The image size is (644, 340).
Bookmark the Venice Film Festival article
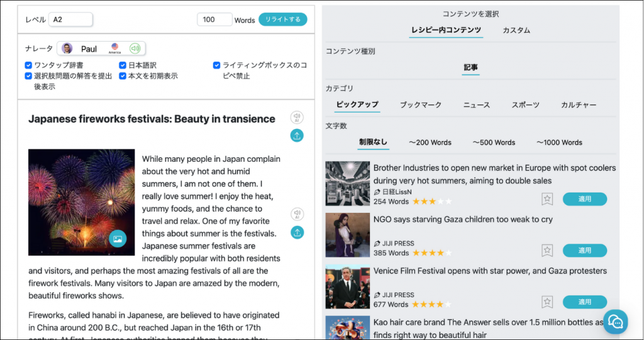pos(547,302)
